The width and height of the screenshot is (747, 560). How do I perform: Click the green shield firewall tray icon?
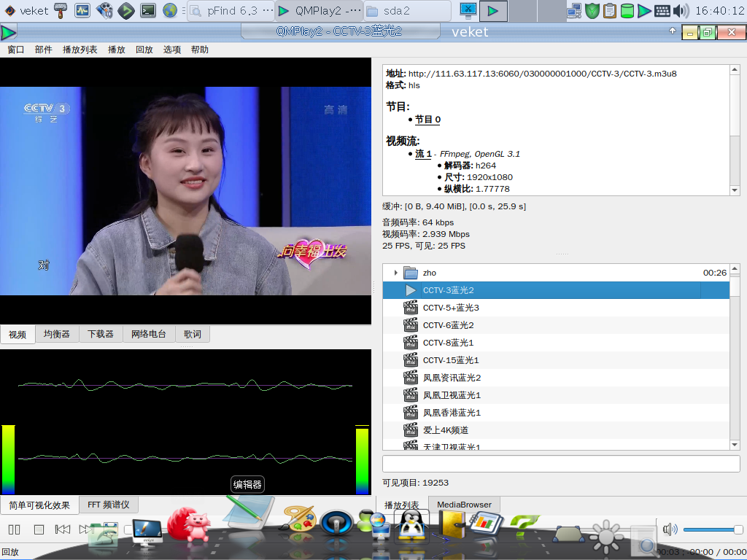pos(592,10)
